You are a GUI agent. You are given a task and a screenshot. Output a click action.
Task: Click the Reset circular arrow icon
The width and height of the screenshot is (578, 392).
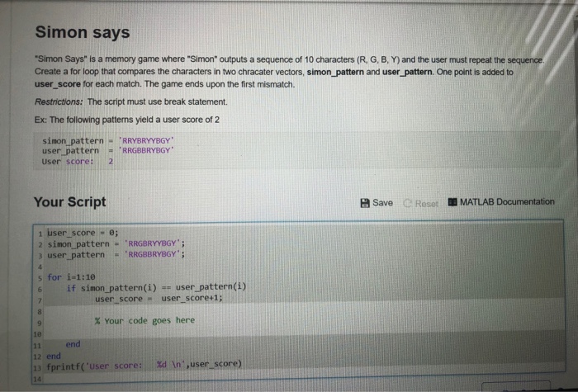tap(408, 203)
